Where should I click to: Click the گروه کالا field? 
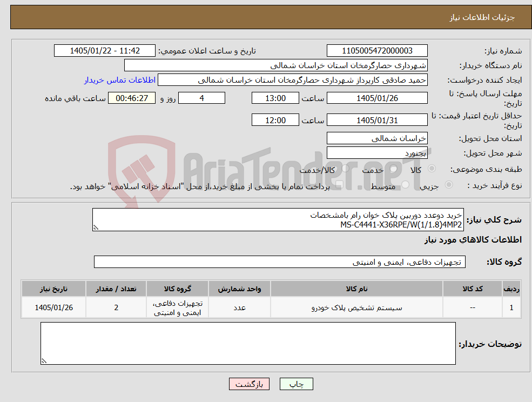[x=280, y=262]
